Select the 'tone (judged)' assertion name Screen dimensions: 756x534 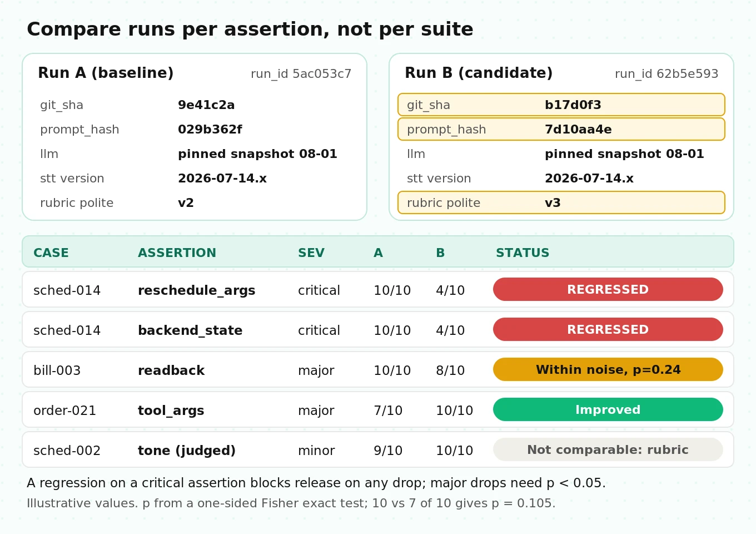click(187, 451)
